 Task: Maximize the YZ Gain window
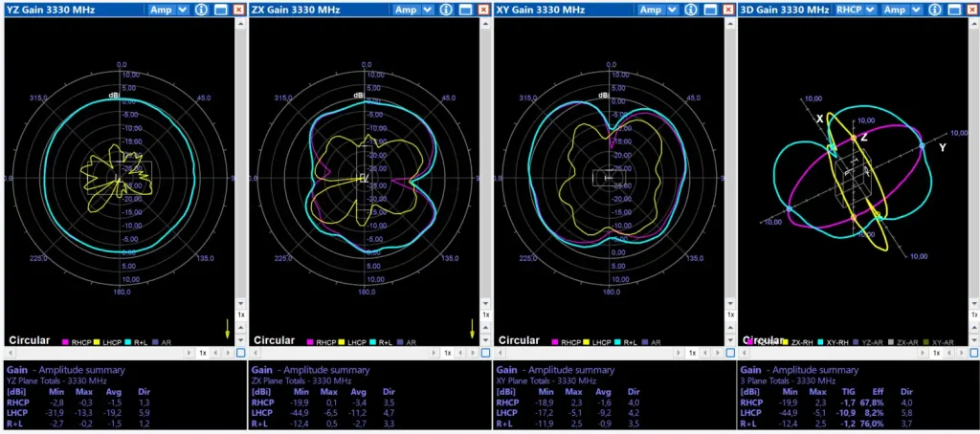[x=220, y=10]
